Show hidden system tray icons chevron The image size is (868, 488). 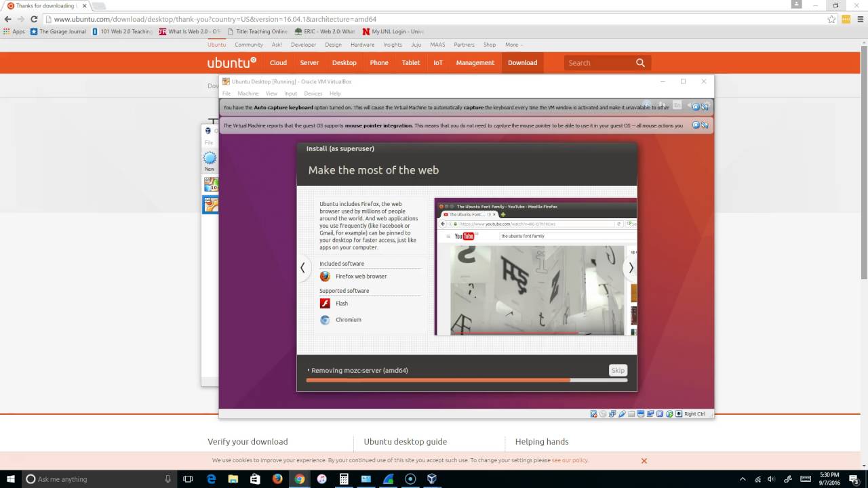[743, 479]
